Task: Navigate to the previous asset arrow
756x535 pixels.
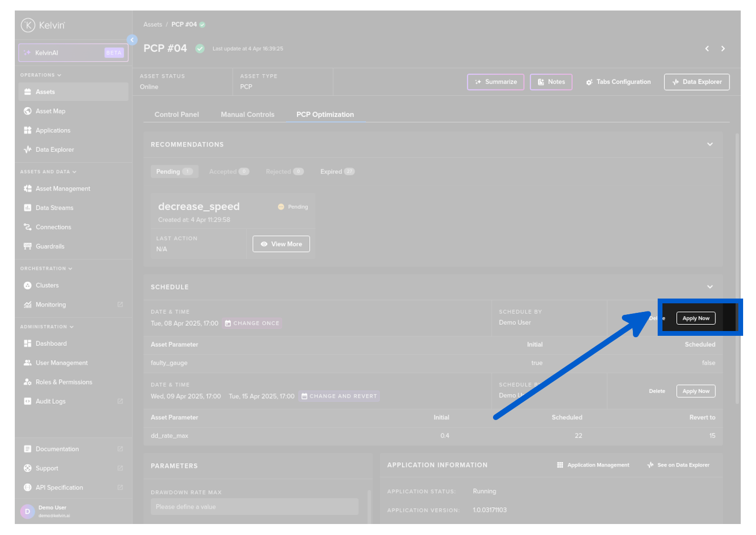Action: pyautogui.click(x=707, y=49)
